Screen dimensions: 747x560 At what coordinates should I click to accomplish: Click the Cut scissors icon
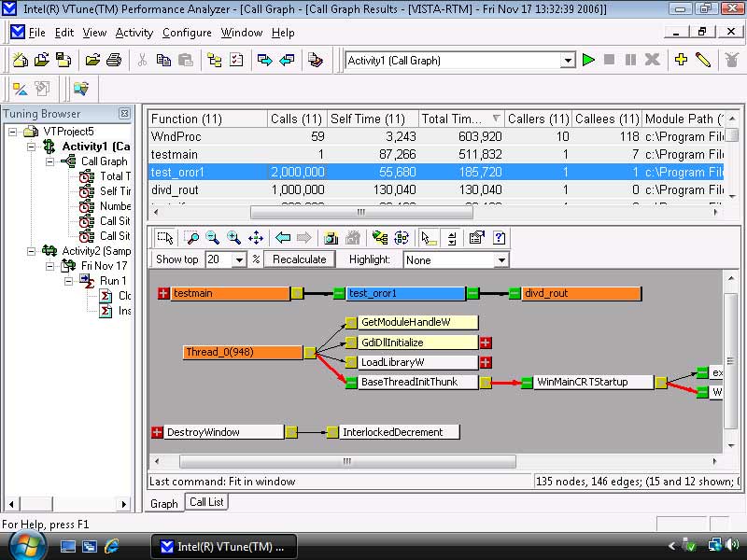point(142,60)
